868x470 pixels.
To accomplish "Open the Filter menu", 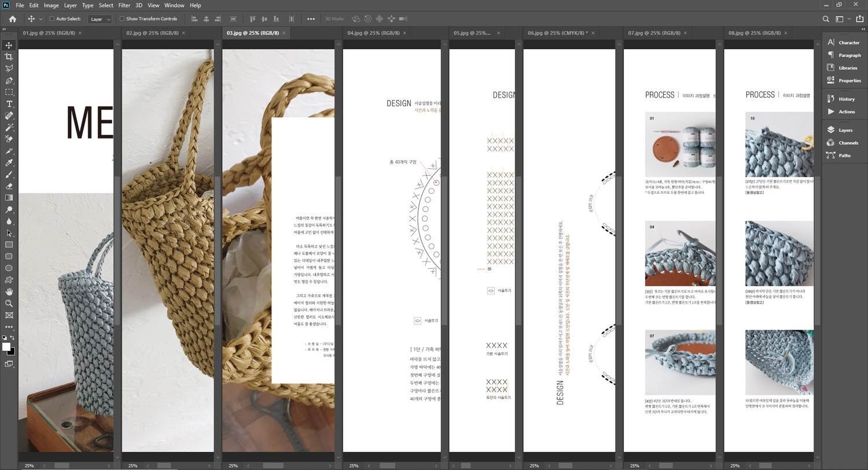I will (124, 5).
